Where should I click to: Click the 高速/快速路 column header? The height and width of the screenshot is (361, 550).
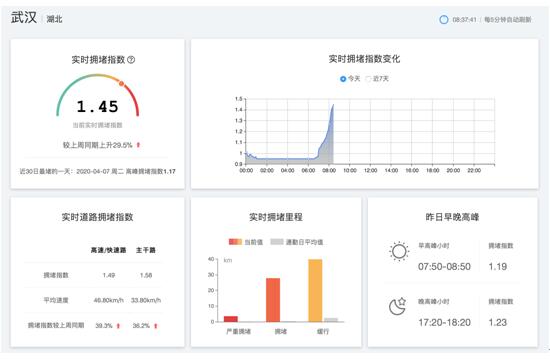(x=108, y=250)
